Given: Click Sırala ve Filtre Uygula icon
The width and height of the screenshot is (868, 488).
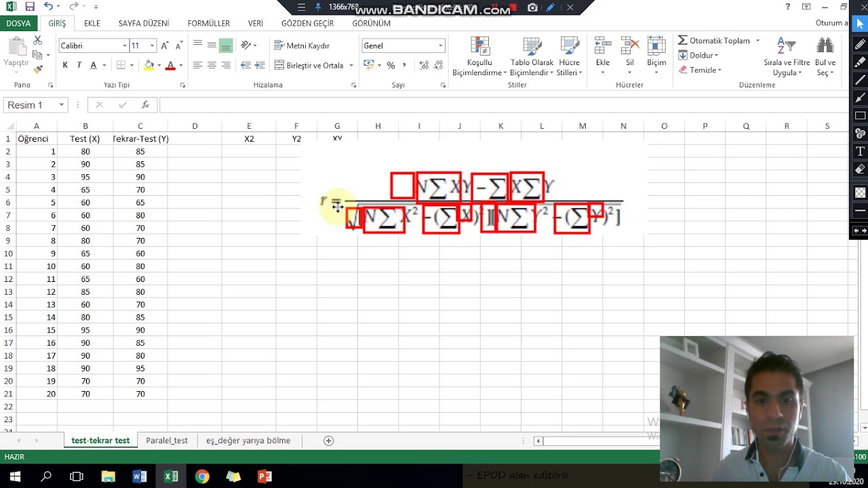Looking at the screenshot, I should click(x=786, y=46).
